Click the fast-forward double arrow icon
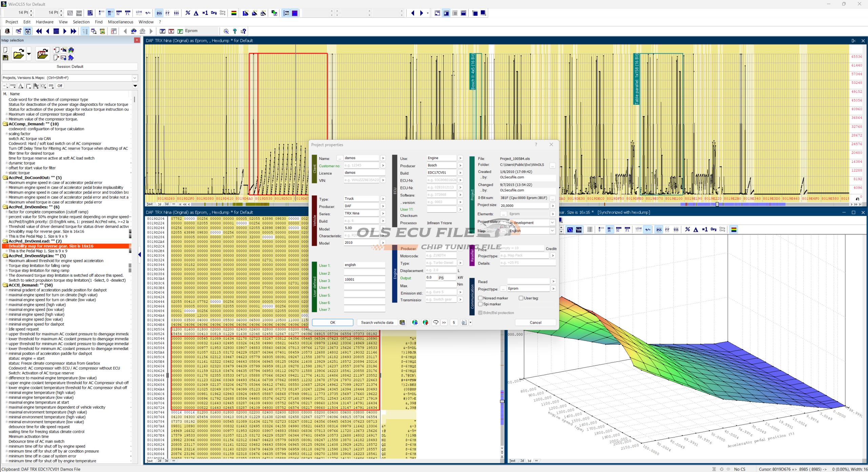Image resolution: width=868 pixels, height=472 pixels. tap(73, 31)
